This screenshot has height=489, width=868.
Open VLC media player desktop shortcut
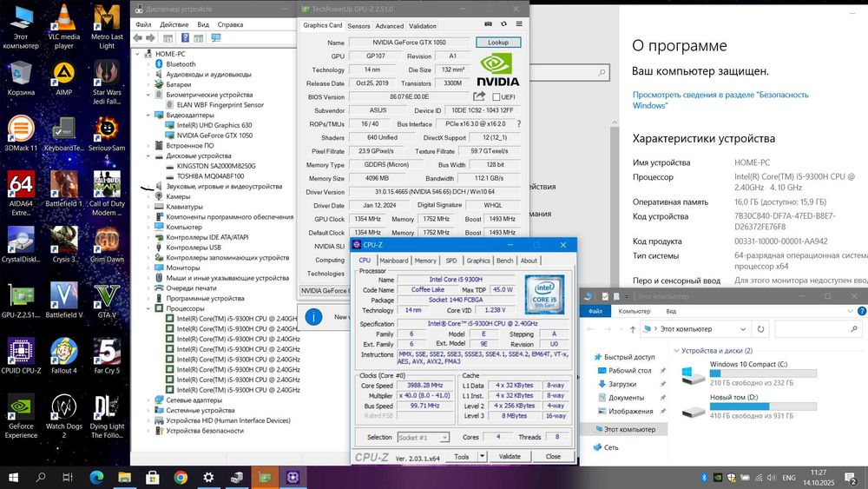(x=63, y=27)
